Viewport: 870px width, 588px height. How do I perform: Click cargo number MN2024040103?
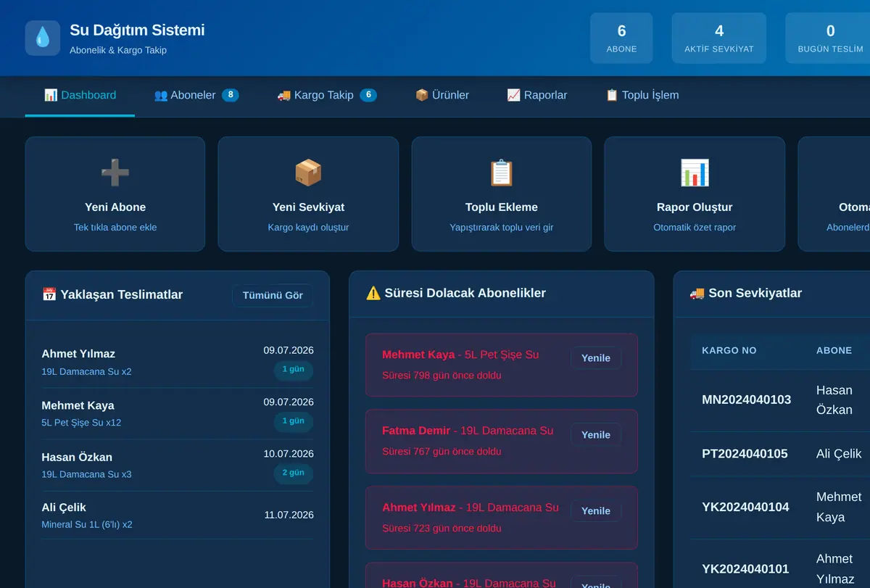click(746, 400)
